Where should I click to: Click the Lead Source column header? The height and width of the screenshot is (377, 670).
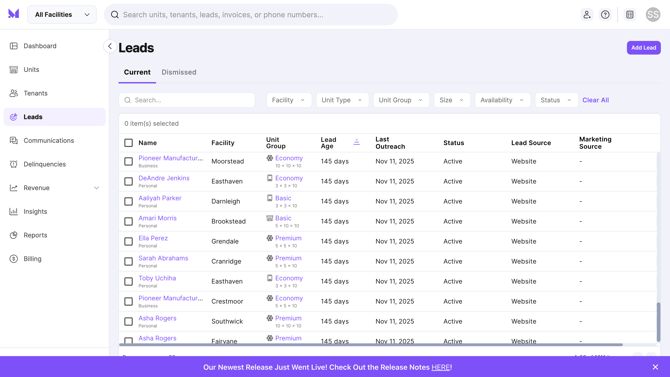[x=531, y=143]
